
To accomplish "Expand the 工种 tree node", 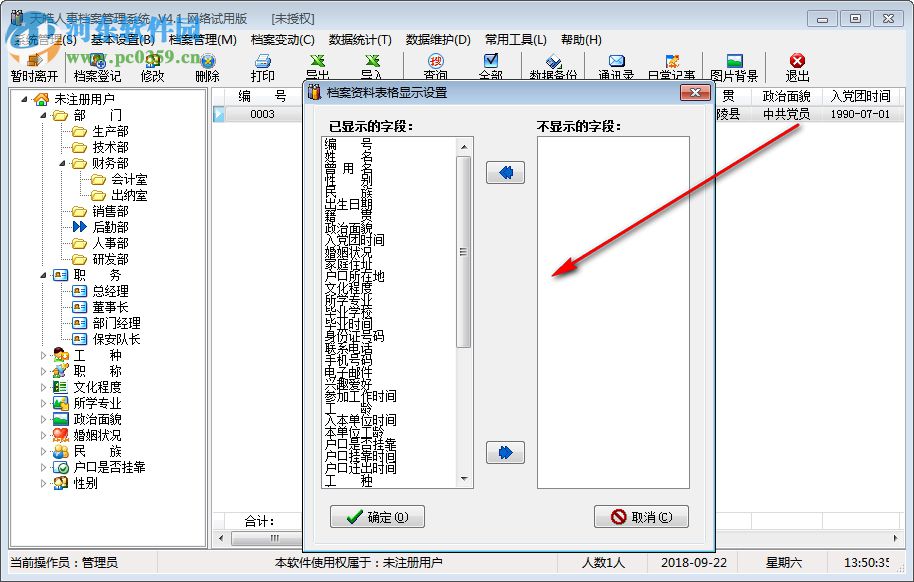I will 43,355.
